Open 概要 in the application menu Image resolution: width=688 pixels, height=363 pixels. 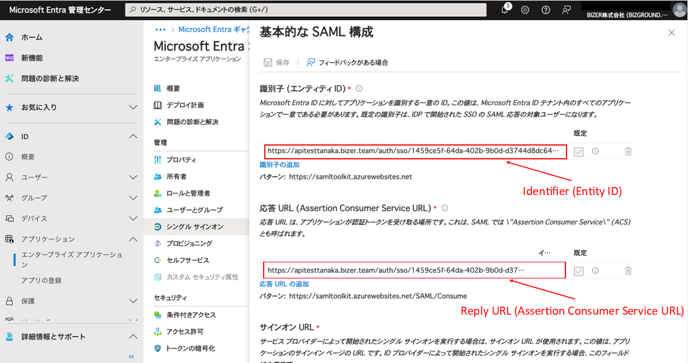(173, 89)
